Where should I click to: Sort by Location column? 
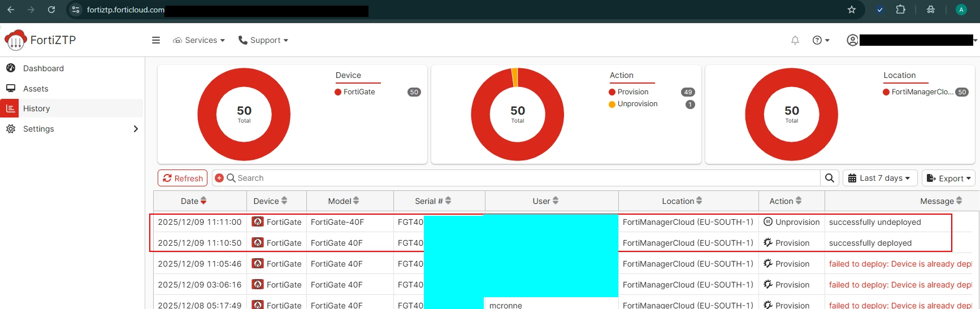click(682, 201)
